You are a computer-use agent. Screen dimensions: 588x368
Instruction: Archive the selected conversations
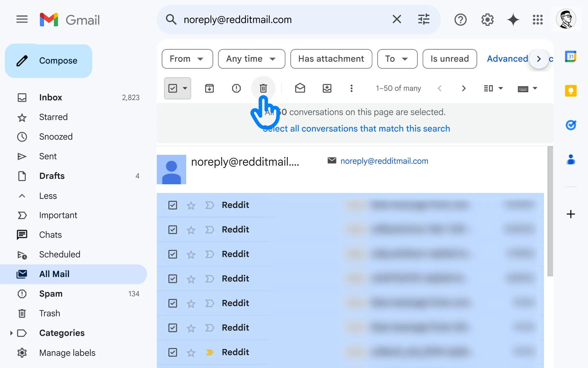point(209,88)
